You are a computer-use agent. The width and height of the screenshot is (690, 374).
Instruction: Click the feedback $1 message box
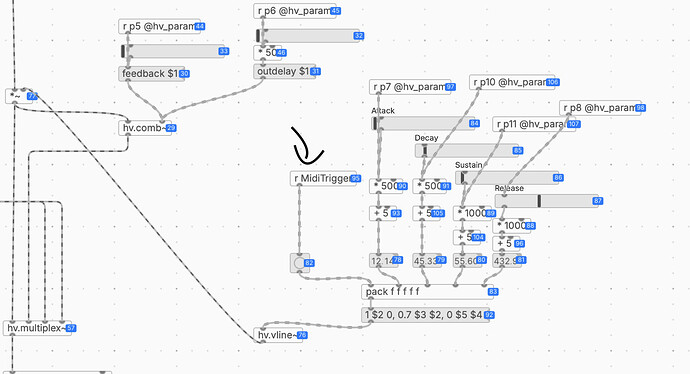(x=151, y=73)
